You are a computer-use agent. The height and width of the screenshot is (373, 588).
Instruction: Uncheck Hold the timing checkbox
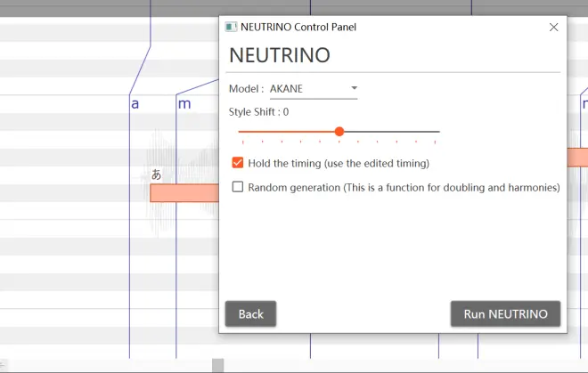pos(237,163)
